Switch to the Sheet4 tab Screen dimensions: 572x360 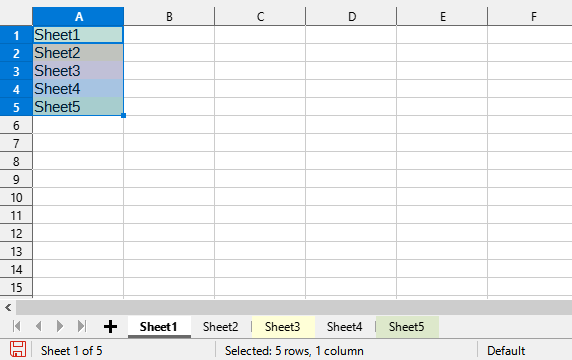(344, 327)
